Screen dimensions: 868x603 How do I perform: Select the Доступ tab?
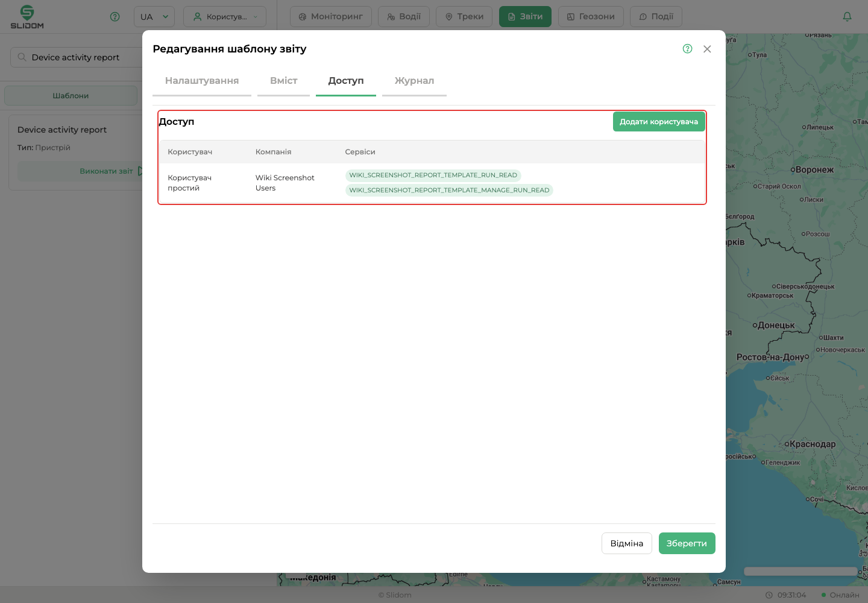point(346,81)
